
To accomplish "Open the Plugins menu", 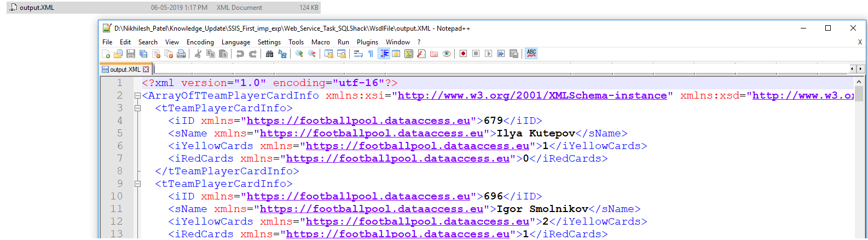I will click(367, 42).
